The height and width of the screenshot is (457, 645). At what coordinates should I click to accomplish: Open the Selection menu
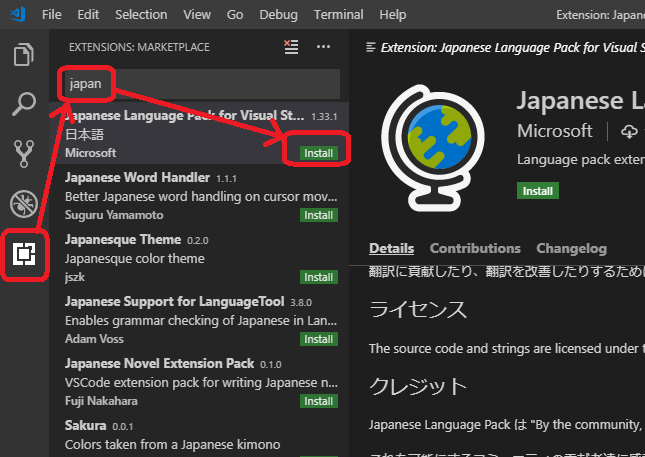(141, 15)
